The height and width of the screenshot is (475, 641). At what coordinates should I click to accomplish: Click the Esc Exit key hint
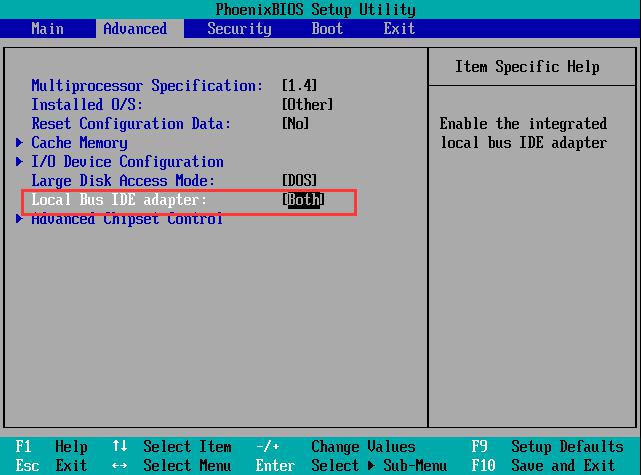coord(52,466)
